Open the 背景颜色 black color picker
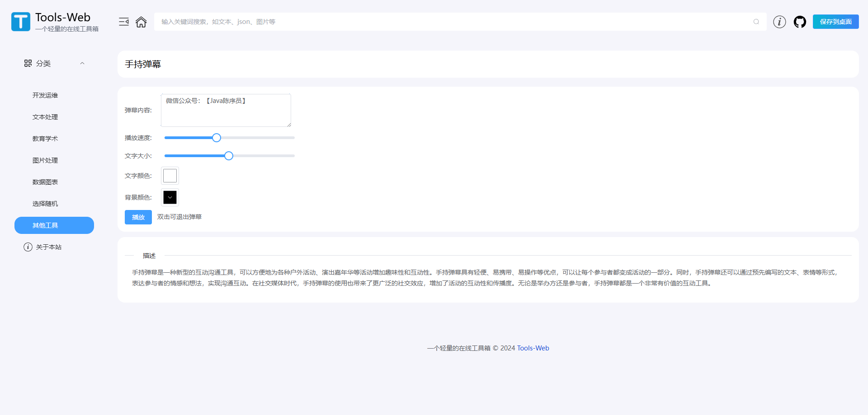868x415 pixels. 170,197
